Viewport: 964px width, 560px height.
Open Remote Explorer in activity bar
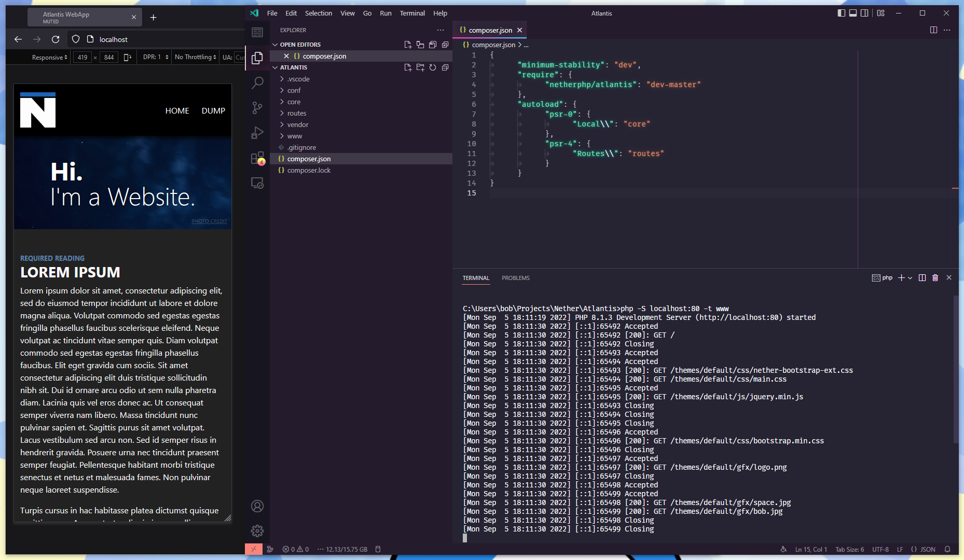pyautogui.click(x=257, y=183)
